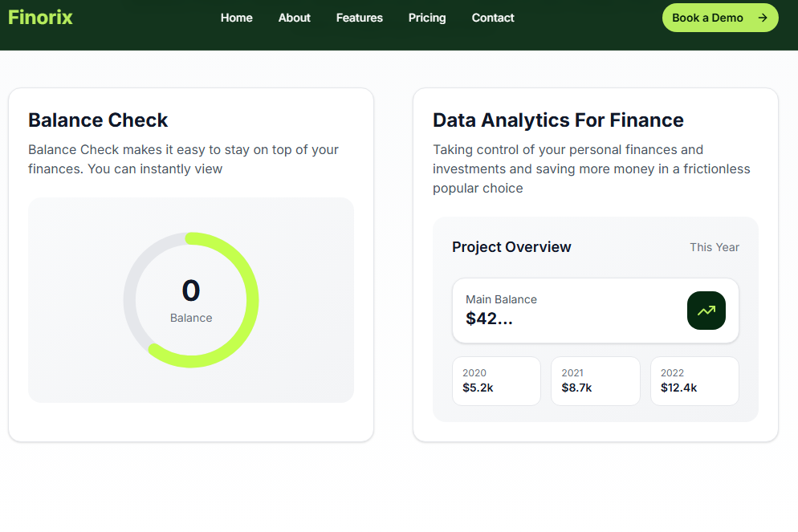Click the truncated $42 Main Balance amount
798x532 pixels.
point(489,318)
